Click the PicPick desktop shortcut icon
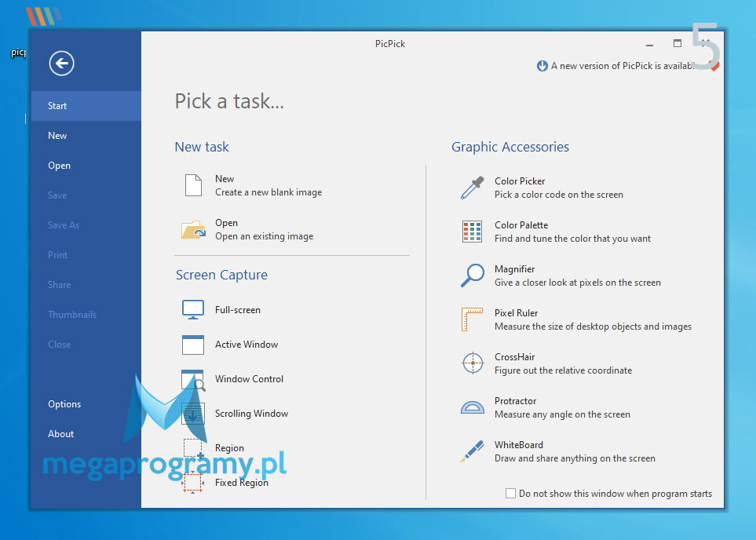 [43, 17]
